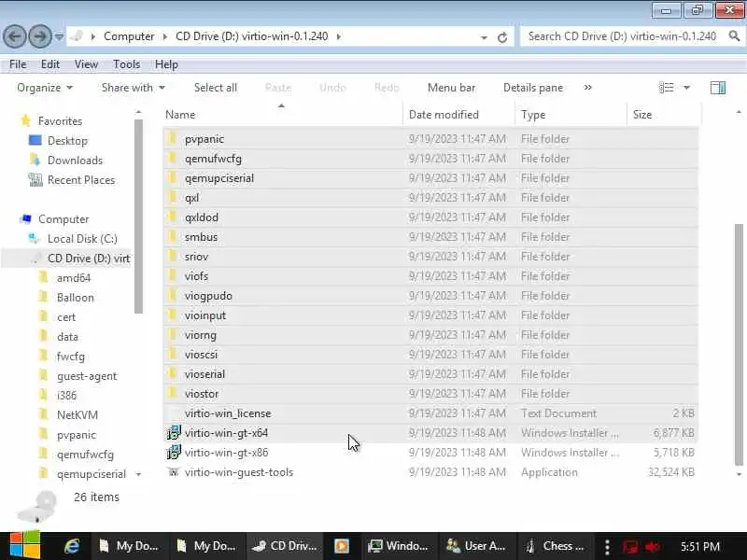Viewport: 747px width, 560px height.
Task: Select virtio-win-gt-x64 installer icon
Action: 174,432
